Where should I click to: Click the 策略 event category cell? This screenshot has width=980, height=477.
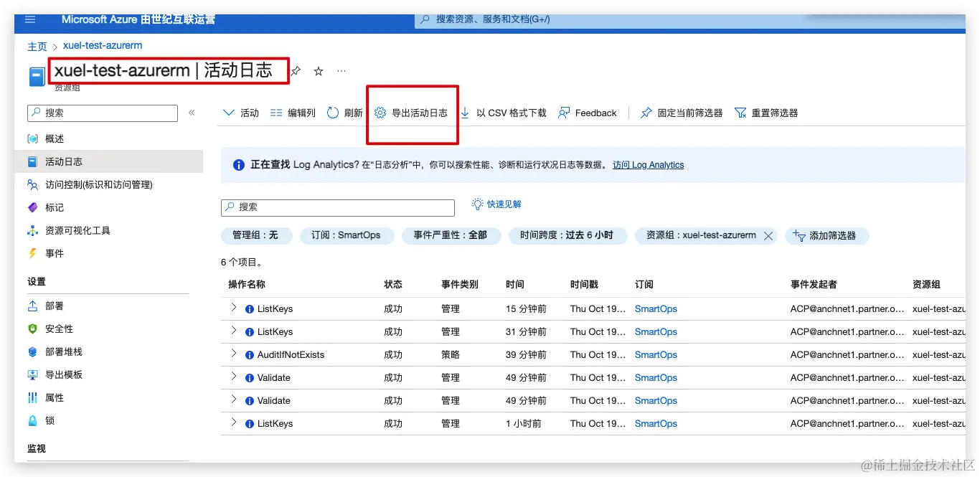[x=451, y=354]
